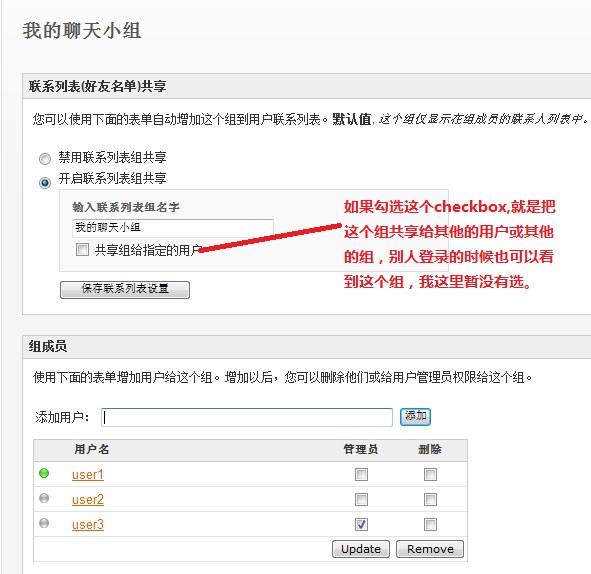Click the 用户名 column header
The width and height of the screenshot is (591, 574).
tap(92, 449)
